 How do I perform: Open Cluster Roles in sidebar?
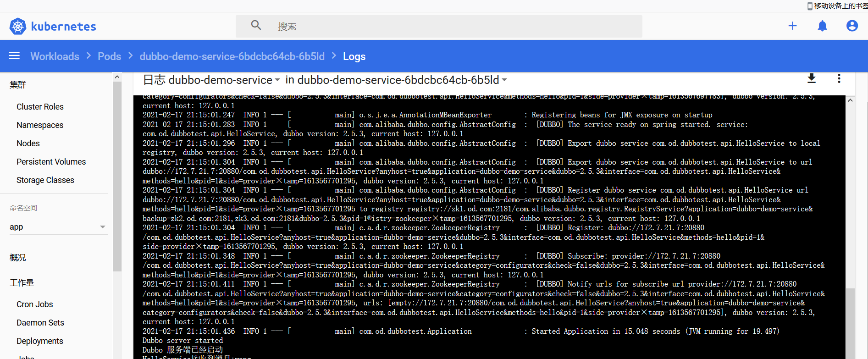tap(40, 106)
